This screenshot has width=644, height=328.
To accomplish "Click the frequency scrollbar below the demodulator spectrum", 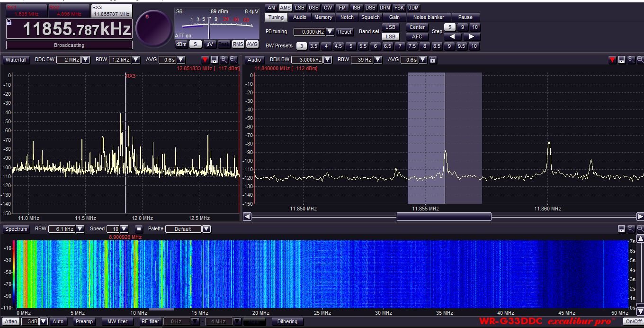I will pyautogui.click(x=444, y=217).
